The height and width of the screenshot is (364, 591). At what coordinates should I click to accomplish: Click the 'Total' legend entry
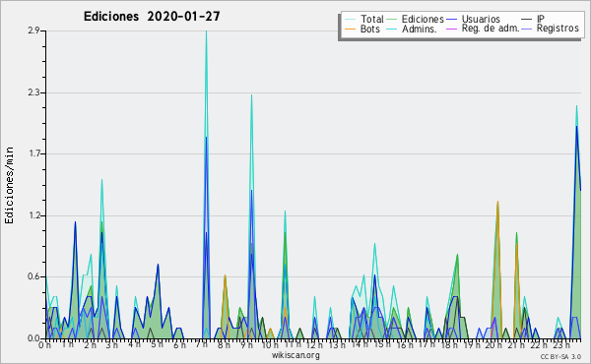pos(372,19)
